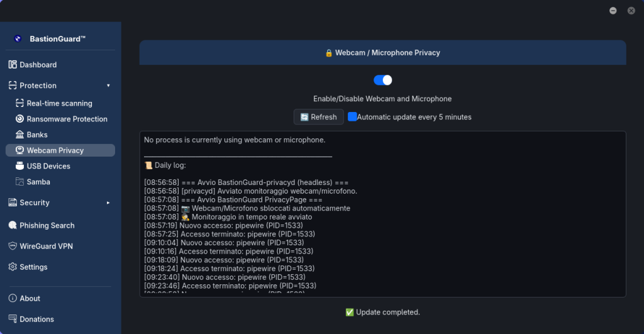Toggle the Webcam and Microphone switch
This screenshot has width=644, height=334.
pos(383,80)
